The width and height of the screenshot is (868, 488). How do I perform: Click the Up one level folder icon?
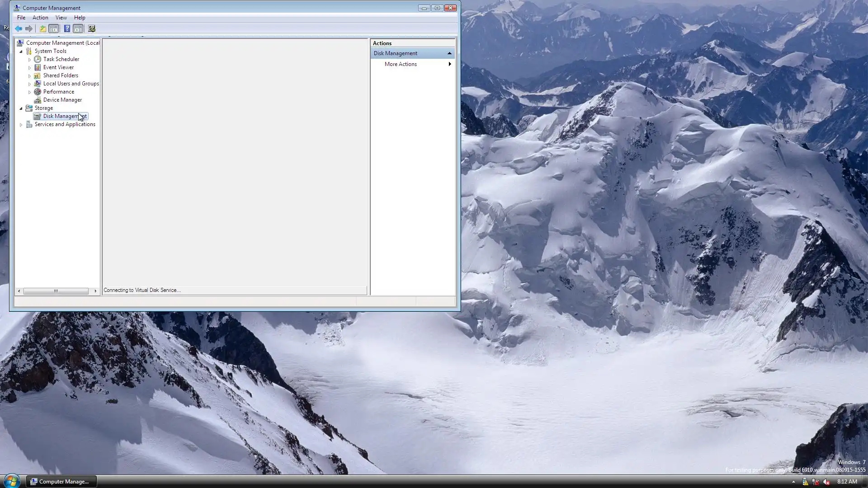pos(42,28)
